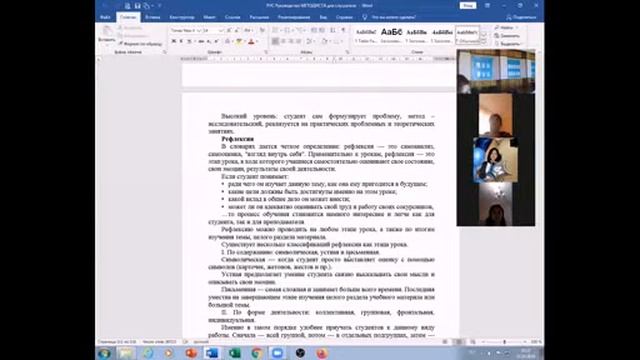Click the Поделиться share button
This screenshot has height=360, width=640.
pyautogui.click(x=521, y=17)
